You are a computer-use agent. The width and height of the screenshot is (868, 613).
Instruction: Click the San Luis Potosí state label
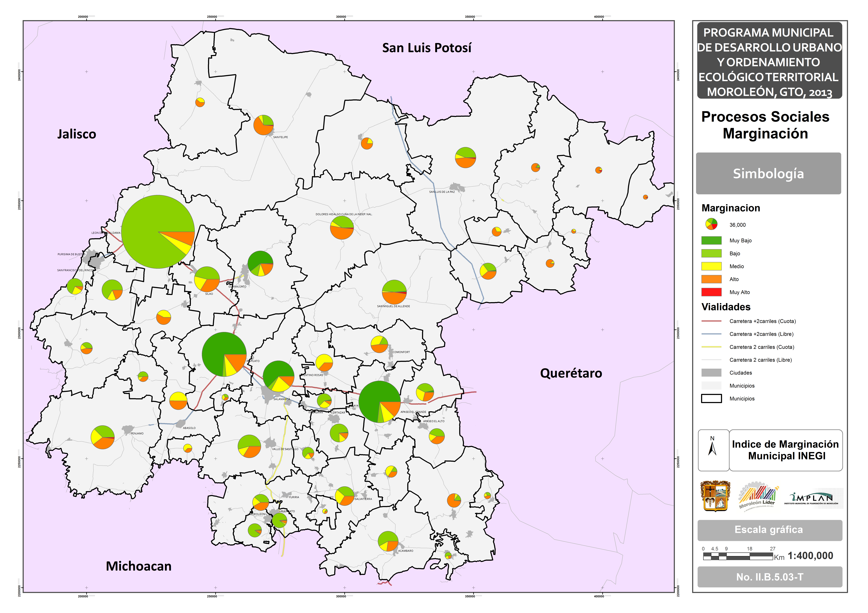click(427, 48)
